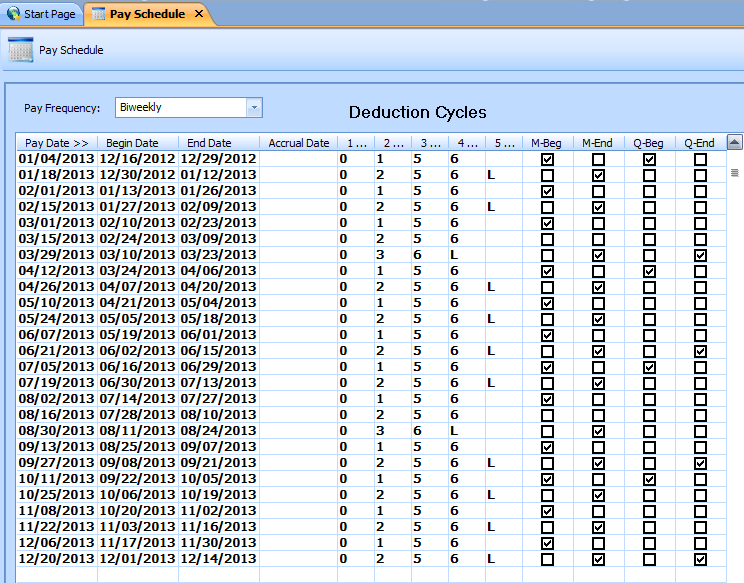Screen dimensions: 744x583
Task: Close the Pay Schedule tab
Action: tap(199, 14)
